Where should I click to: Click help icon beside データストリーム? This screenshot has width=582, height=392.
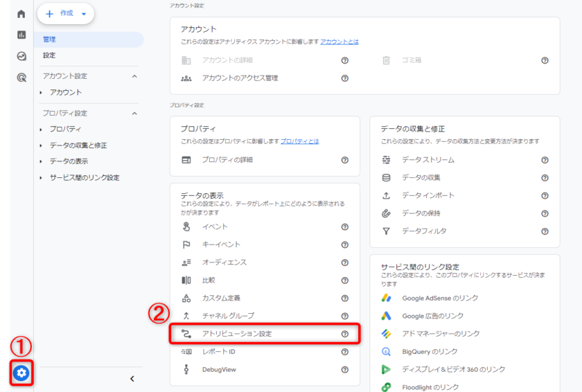(x=545, y=160)
